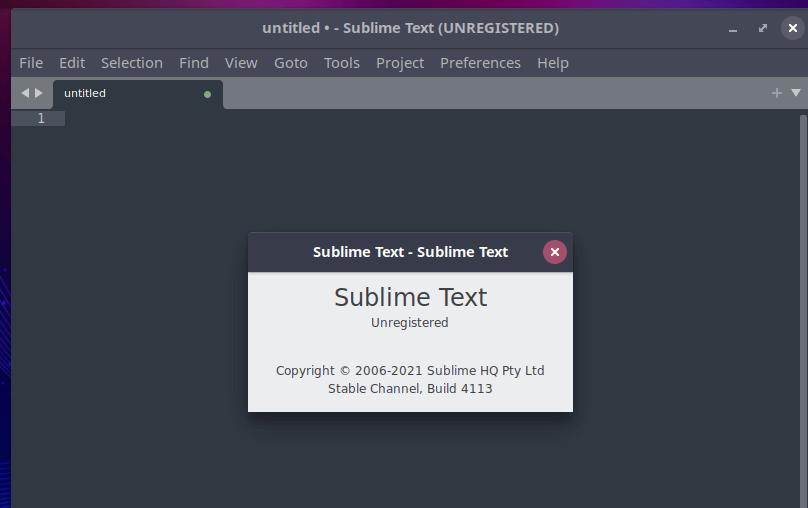This screenshot has height=508, width=808.
Task: Click the about dialog title bar text
Action: coord(410,252)
